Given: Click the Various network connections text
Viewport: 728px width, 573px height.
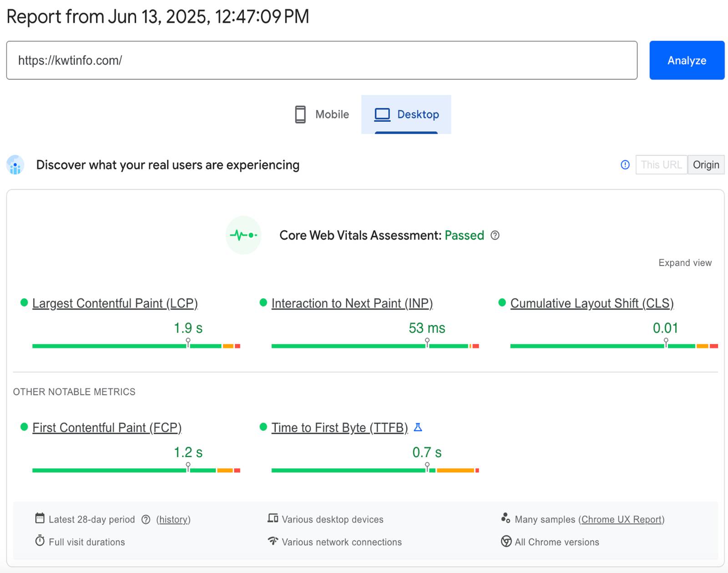Looking at the screenshot, I should pyautogui.click(x=342, y=542).
